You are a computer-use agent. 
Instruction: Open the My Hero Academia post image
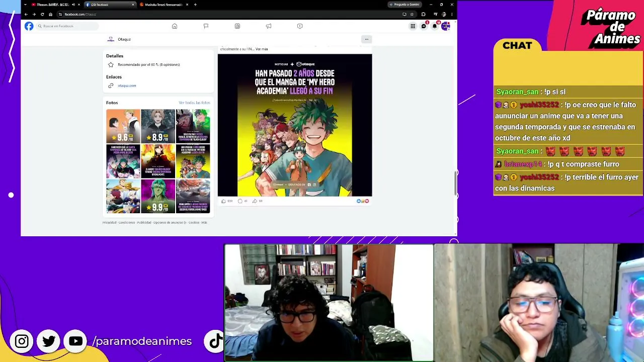[295, 125]
